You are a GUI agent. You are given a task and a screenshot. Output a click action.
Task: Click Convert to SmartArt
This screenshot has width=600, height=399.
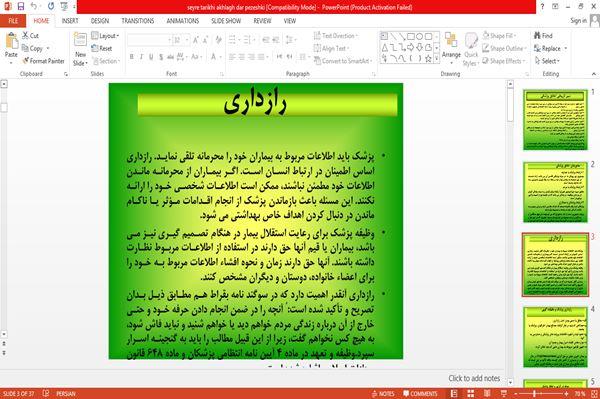[343, 61]
